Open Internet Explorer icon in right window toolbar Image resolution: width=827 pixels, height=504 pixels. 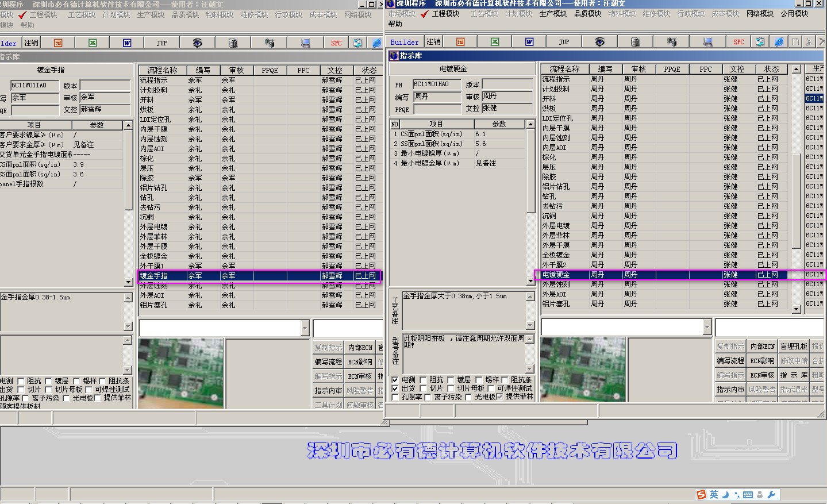779,42
